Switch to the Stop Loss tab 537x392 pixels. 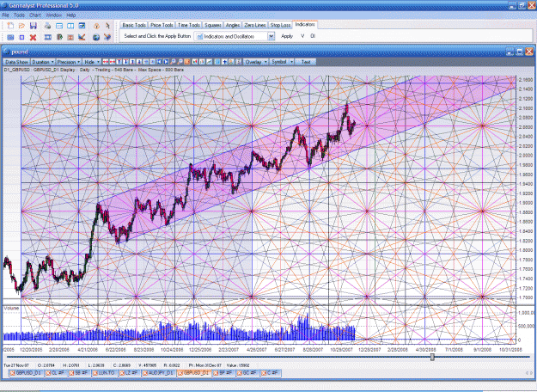point(280,25)
